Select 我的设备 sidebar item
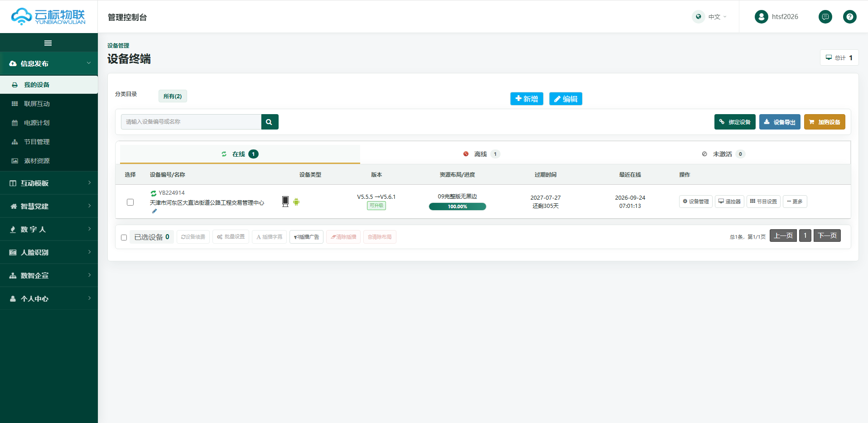868x423 pixels. (x=49, y=85)
